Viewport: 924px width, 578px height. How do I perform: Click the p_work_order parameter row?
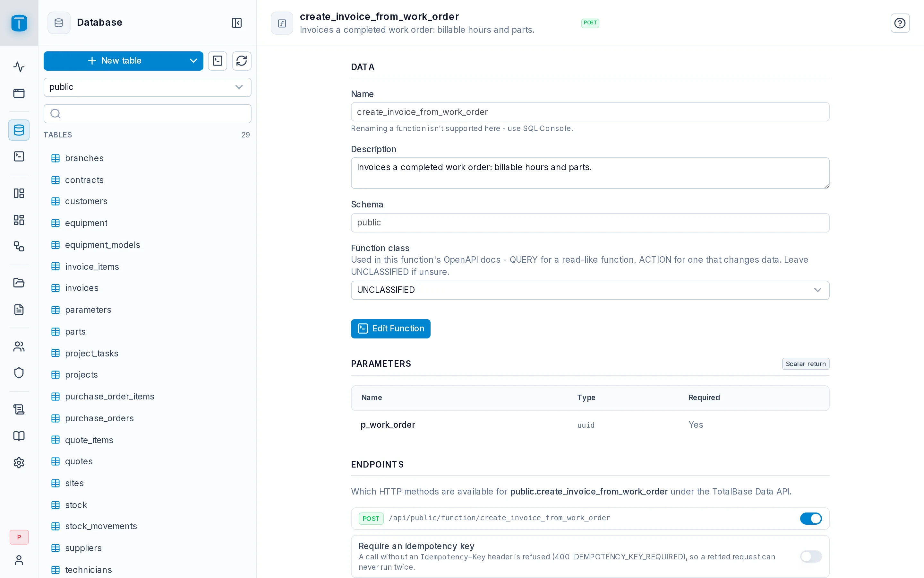coord(590,425)
